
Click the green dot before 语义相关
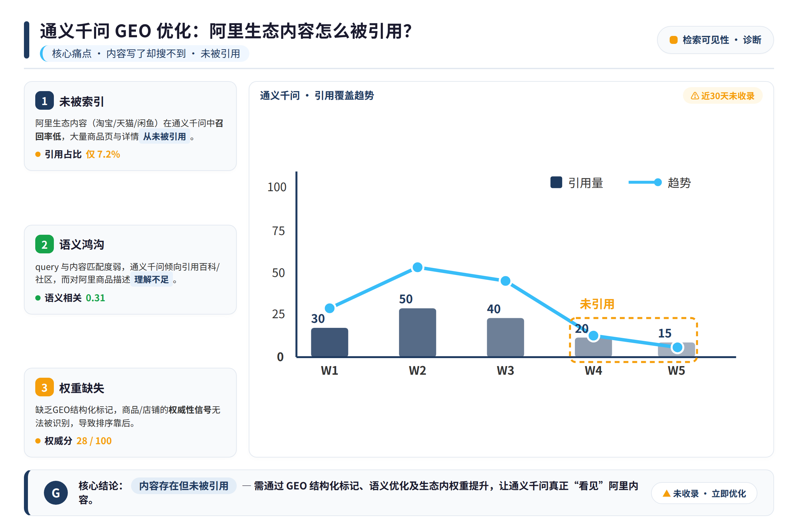tap(38, 298)
